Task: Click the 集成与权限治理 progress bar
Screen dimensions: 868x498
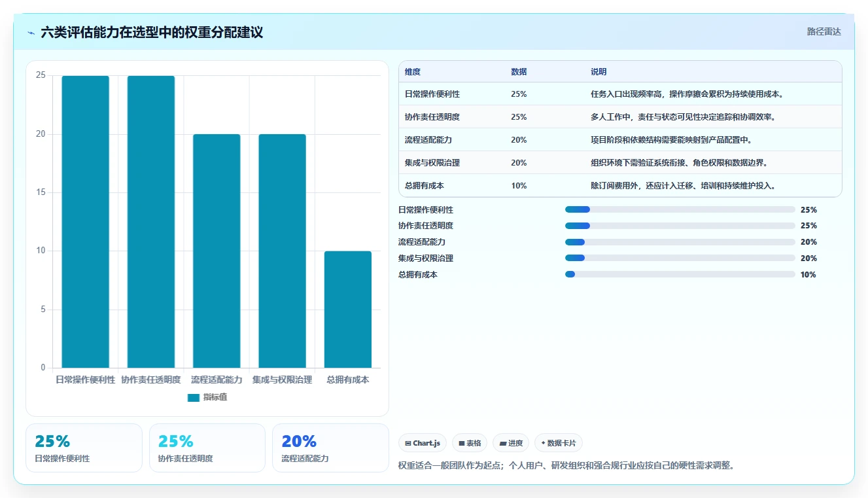Action: (680, 258)
